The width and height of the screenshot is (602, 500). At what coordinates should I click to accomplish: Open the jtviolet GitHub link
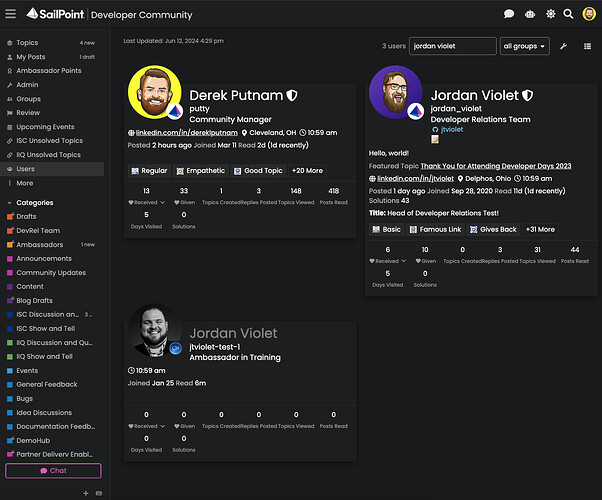(x=452, y=129)
